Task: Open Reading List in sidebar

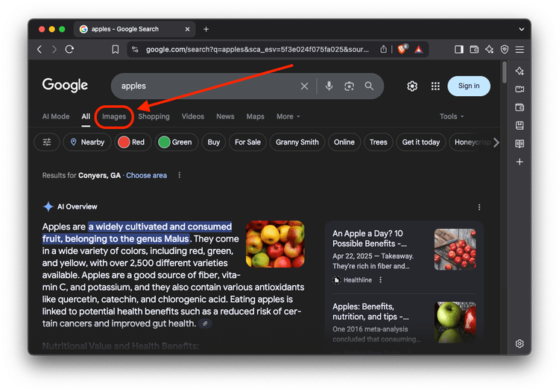Action: [x=519, y=144]
